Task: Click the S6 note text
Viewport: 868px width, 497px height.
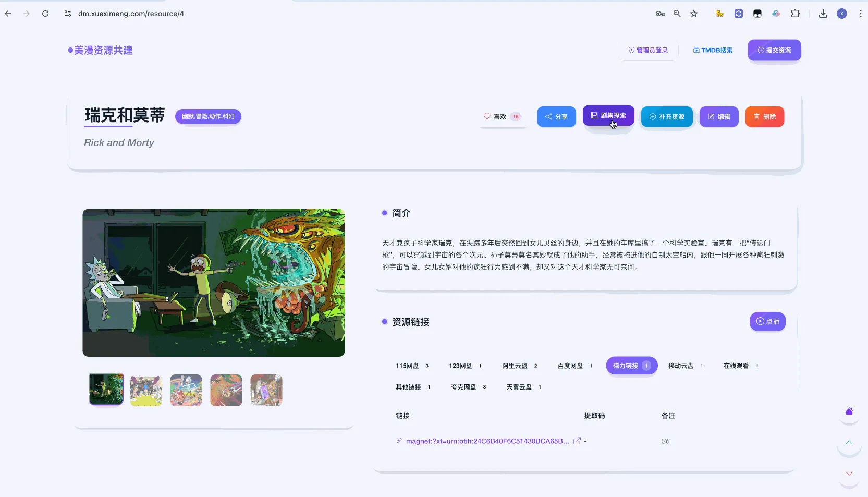Action: [665, 441]
